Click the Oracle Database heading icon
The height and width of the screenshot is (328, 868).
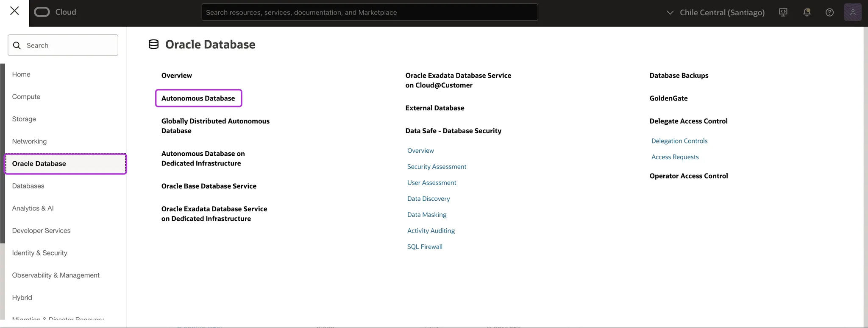pos(153,44)
